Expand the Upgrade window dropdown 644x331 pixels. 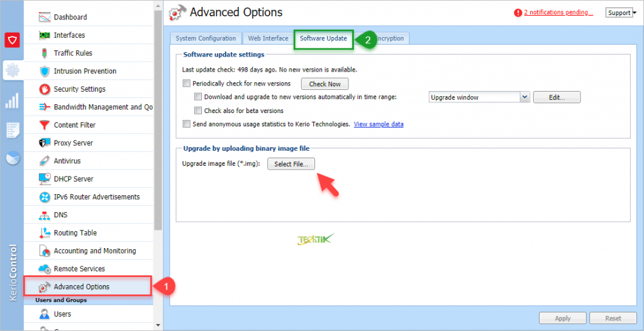click(525, 97)
